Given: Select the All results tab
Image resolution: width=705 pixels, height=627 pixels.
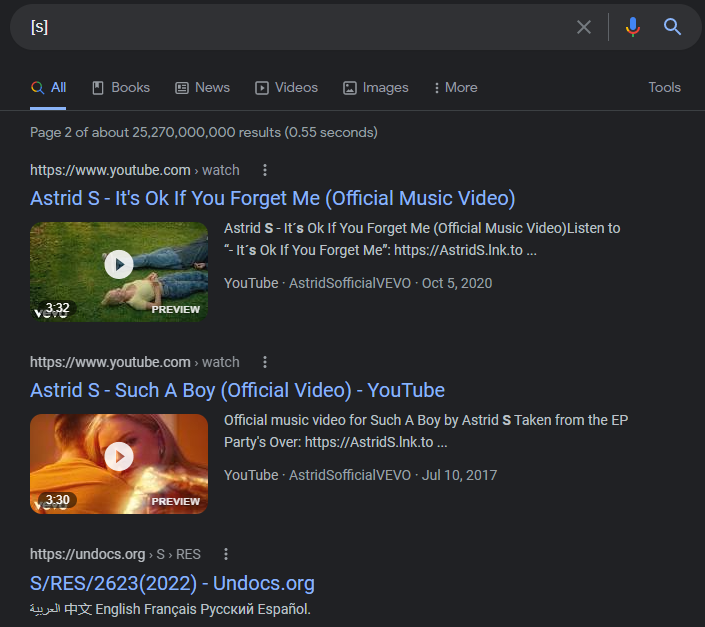Looking at the screenshot, I should coord(49,88).
